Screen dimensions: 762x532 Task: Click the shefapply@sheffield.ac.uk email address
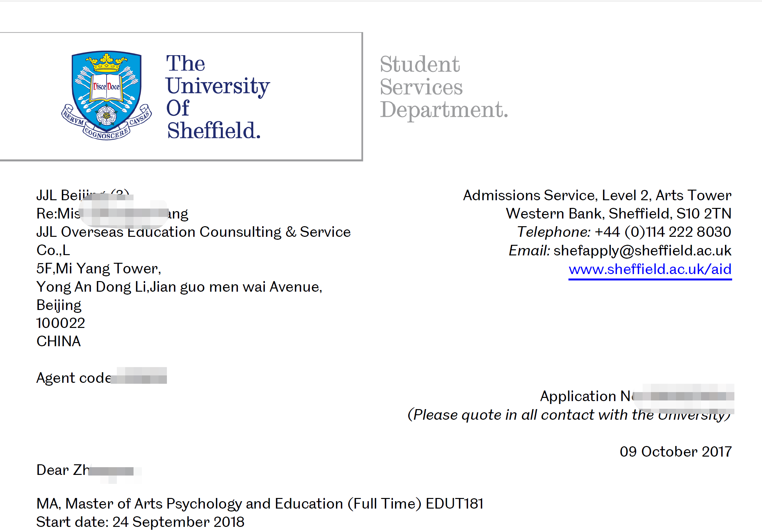(x=642, y=251)
